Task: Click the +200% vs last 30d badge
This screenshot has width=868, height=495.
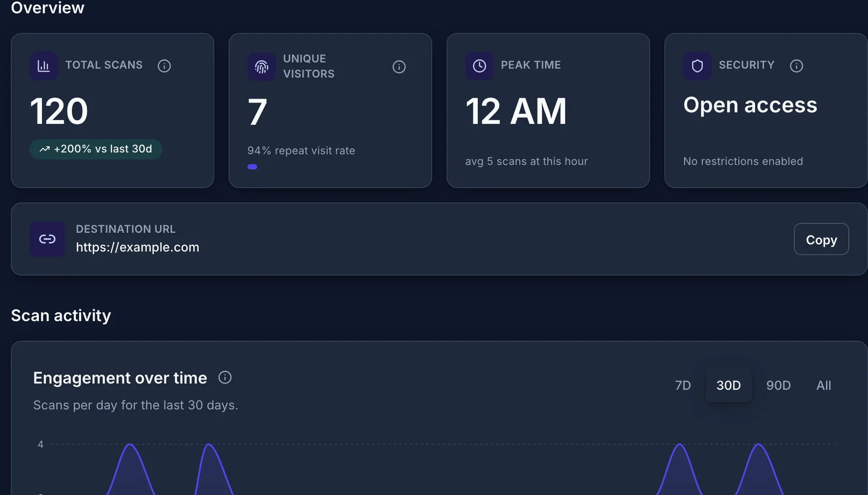Action: point(96,149)
